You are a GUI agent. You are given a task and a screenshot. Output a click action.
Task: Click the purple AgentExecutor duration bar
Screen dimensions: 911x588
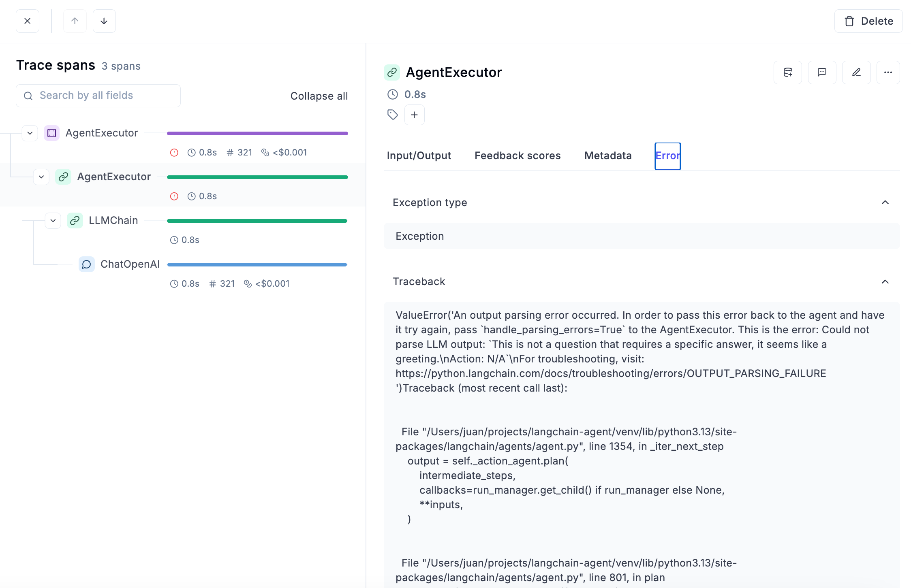click(x=257, y=133)
